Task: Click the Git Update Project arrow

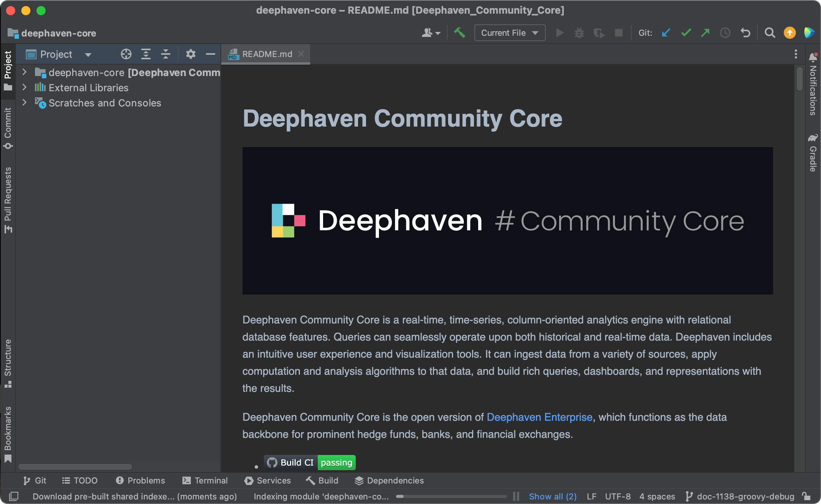Action: [666, 33]
